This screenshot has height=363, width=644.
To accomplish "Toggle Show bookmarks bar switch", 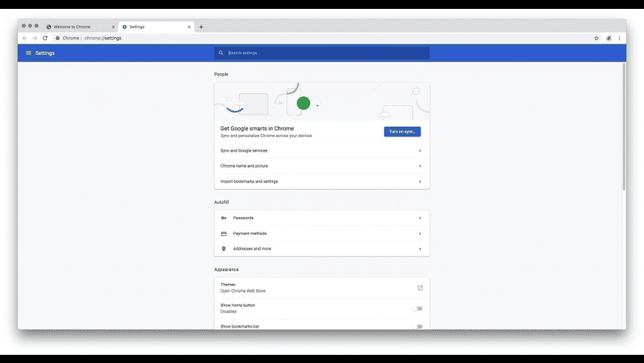I will point(417,327).
